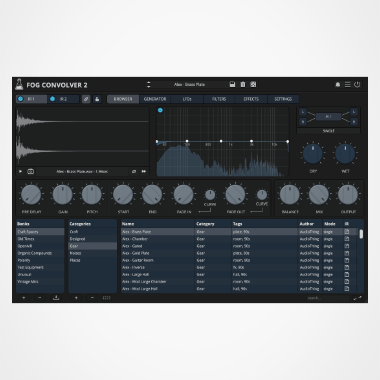This screenshot has width=380, height=380.
Task: Click the IR file icon for Alex - Inverse
Action: click(347, 267)
